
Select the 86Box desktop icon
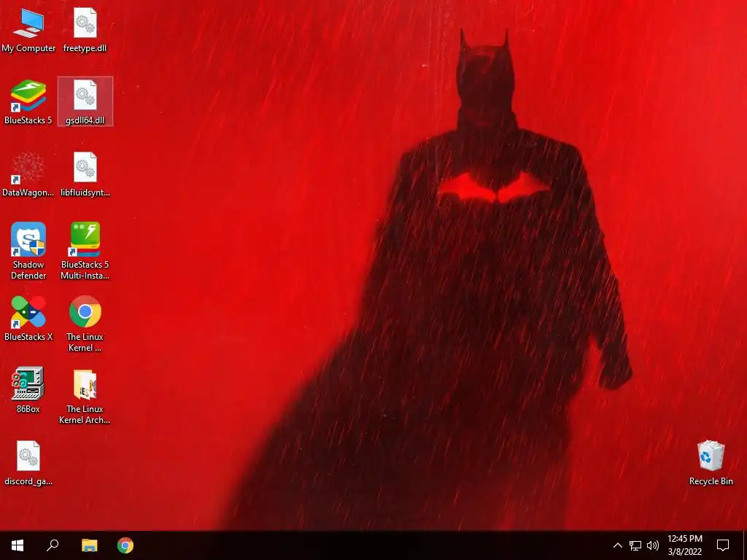coord(28,391)
